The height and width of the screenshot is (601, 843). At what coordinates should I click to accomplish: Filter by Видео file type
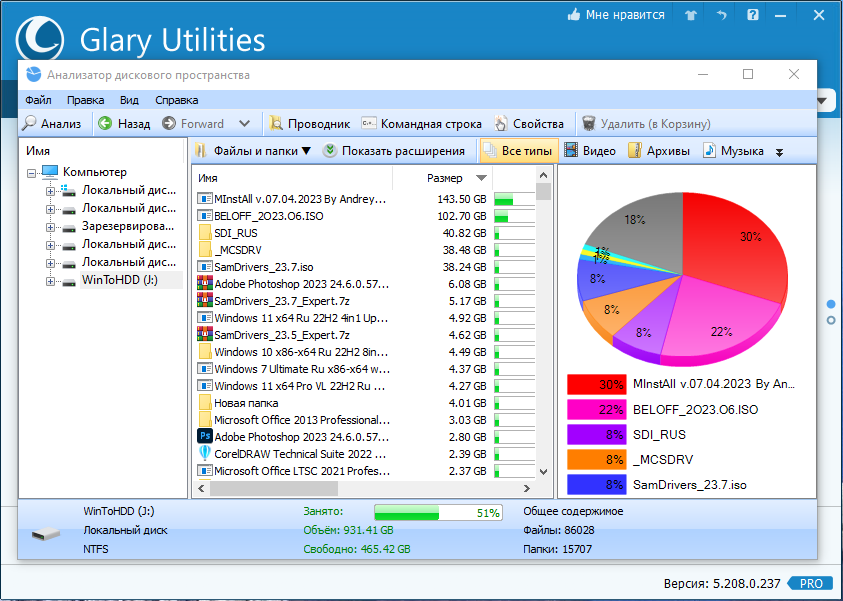[x=590, y=151]
